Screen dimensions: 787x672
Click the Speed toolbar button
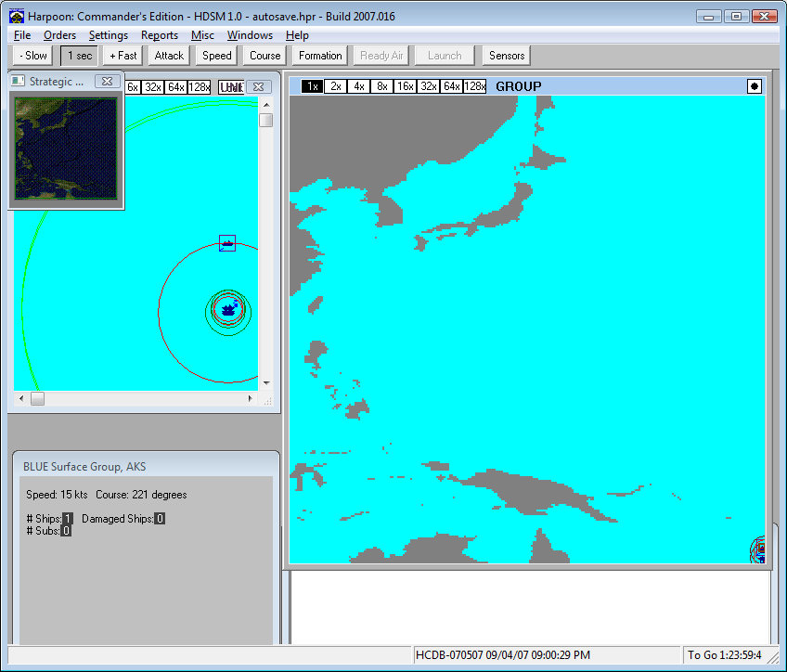[217, 55]
